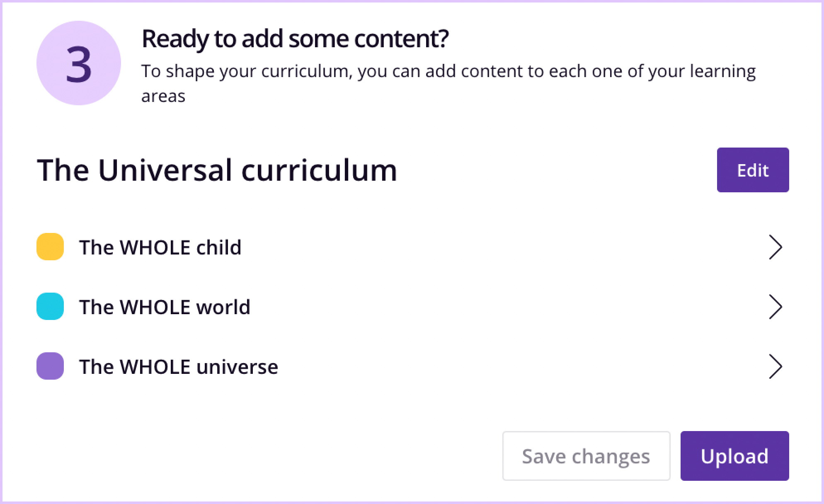This screenshot has width=824, height=504.
Task: Click the Save changes button
Action: click(x=586, y=456)
